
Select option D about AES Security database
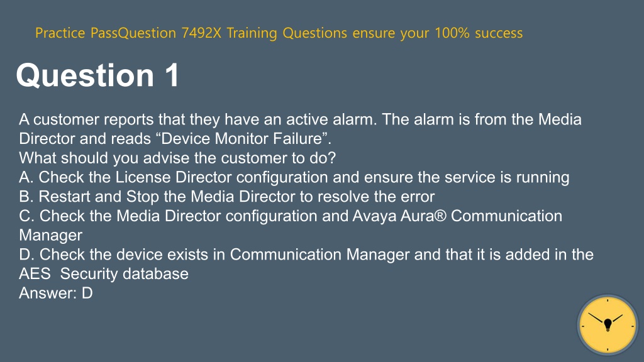click(x=306, y=264)
